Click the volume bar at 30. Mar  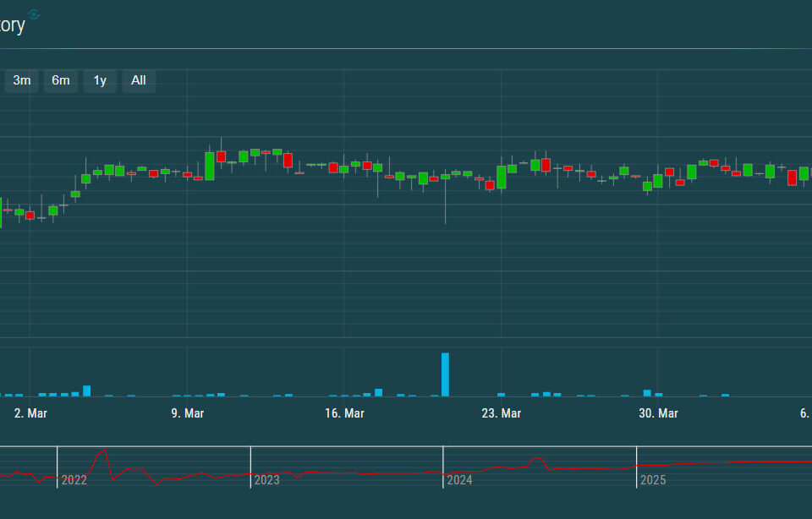pyautogui.click(x=647, y=392)
